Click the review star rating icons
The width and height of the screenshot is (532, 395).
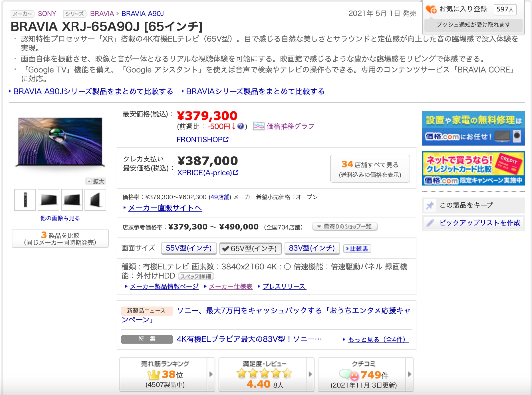pos(264,373)
